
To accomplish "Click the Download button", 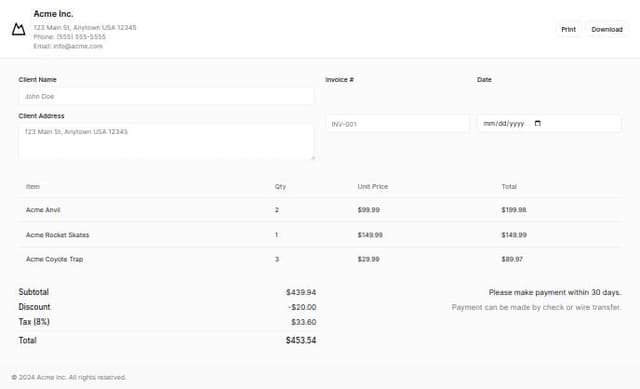I will (607, 29).
